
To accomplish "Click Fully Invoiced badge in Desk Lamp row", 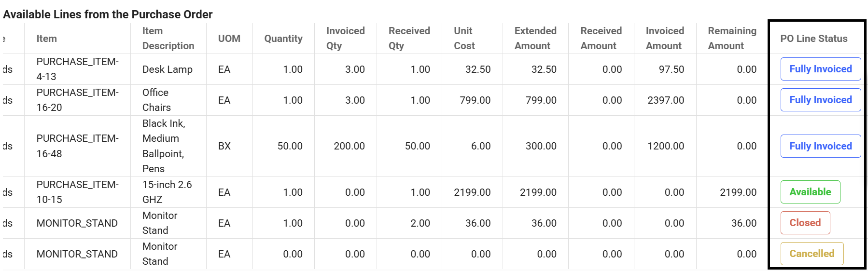I will (820, 69).
